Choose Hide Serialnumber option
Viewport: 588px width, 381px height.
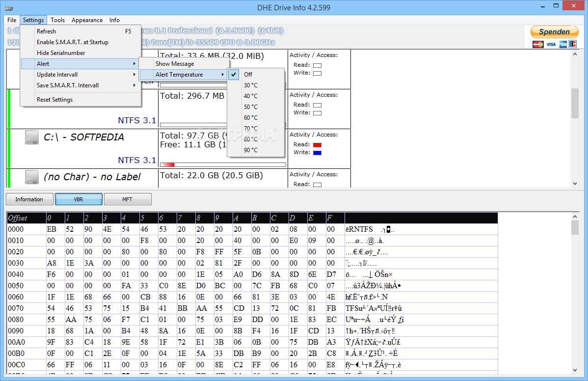point(80,53)
